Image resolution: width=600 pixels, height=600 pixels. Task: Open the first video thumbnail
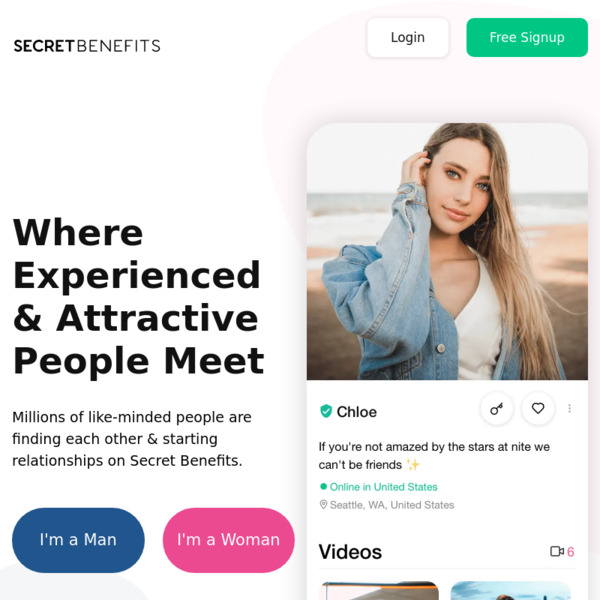pyautogui.click(x=378, y=590)
